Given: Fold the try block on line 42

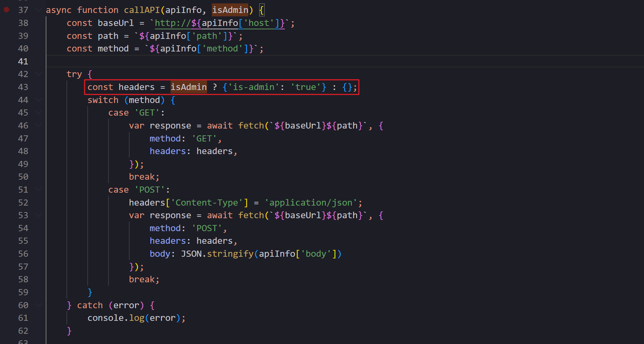Looking at the screenshot, I should (39, 74).
